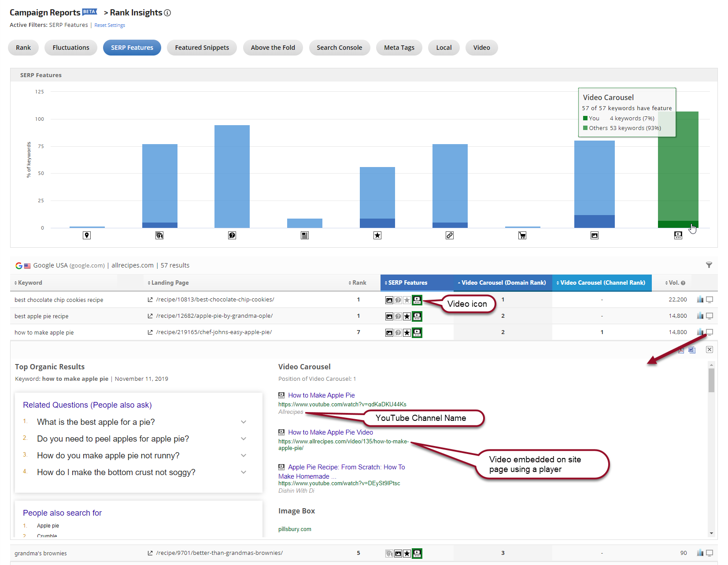This screenshot has height=565, width=728.
Task: Expand 'What is the best apple for a pie?'
Action: pyautogui.click(x=244, y=422)
